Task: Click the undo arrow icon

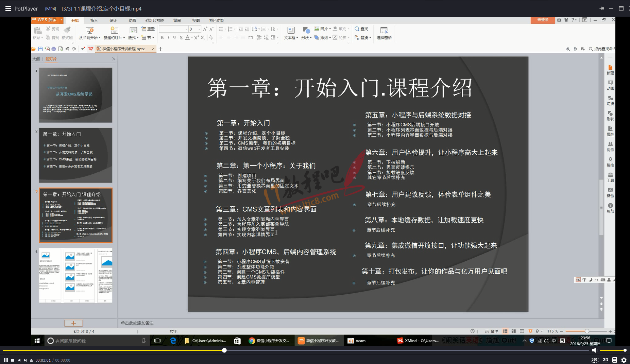Action: click(x=67, y=49)
